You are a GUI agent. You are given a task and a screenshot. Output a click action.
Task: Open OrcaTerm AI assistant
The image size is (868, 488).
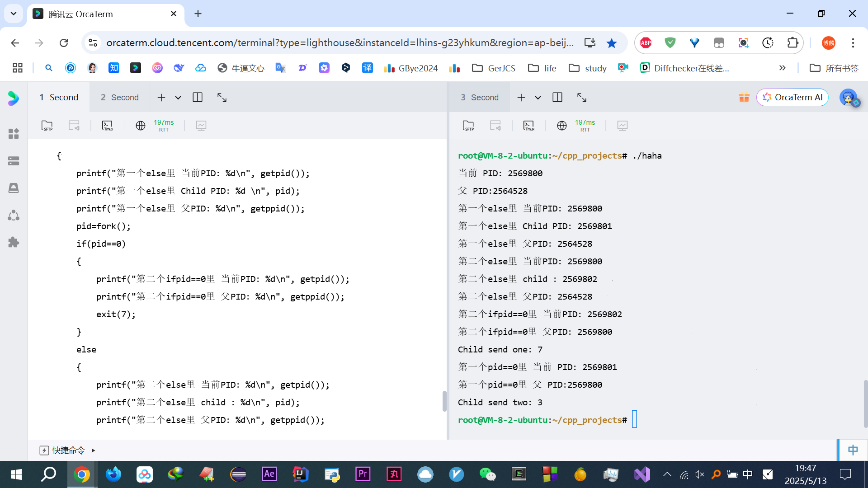pyautogui.click(x=793, y=98)
